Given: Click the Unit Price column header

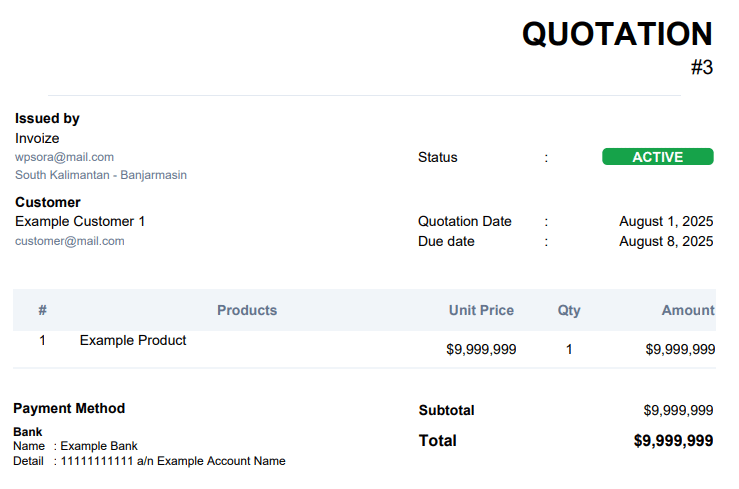Looking at the screenshot, I should (x=481, y=310).
